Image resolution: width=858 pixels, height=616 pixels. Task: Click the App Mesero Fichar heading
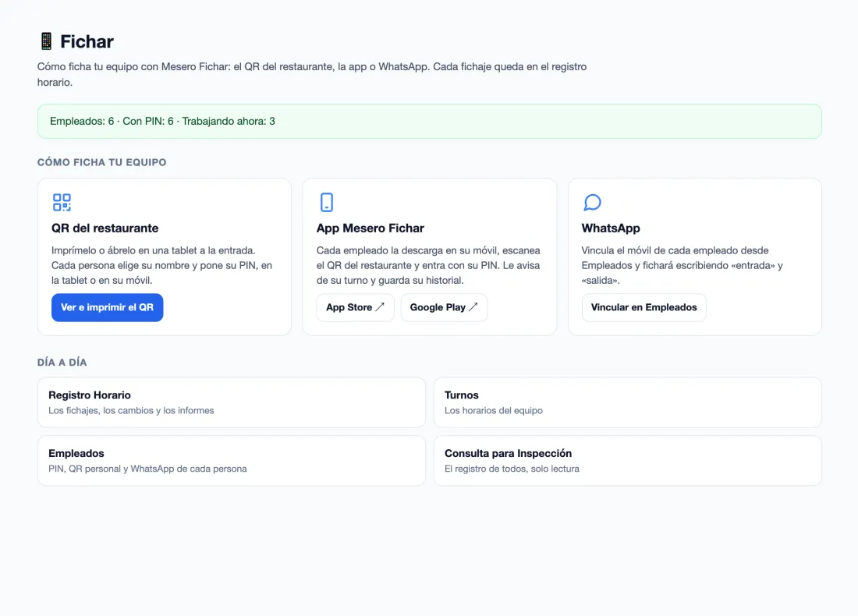370,228
